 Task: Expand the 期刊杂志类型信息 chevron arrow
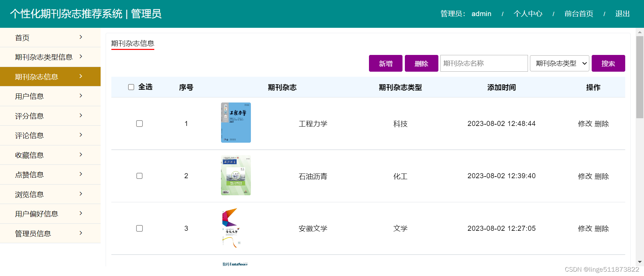[x=81, y=57]
